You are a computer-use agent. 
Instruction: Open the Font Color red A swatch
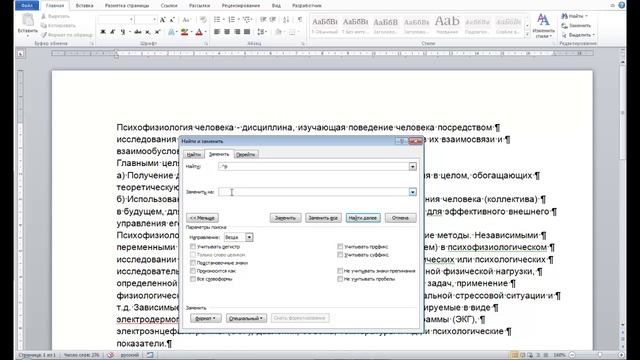click(x=199, y=32)
